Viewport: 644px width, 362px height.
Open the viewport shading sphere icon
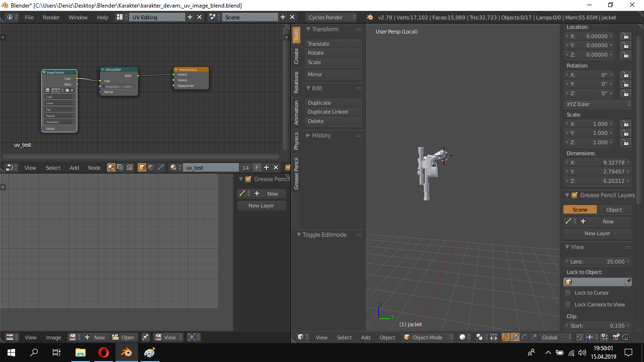(462, 337)
